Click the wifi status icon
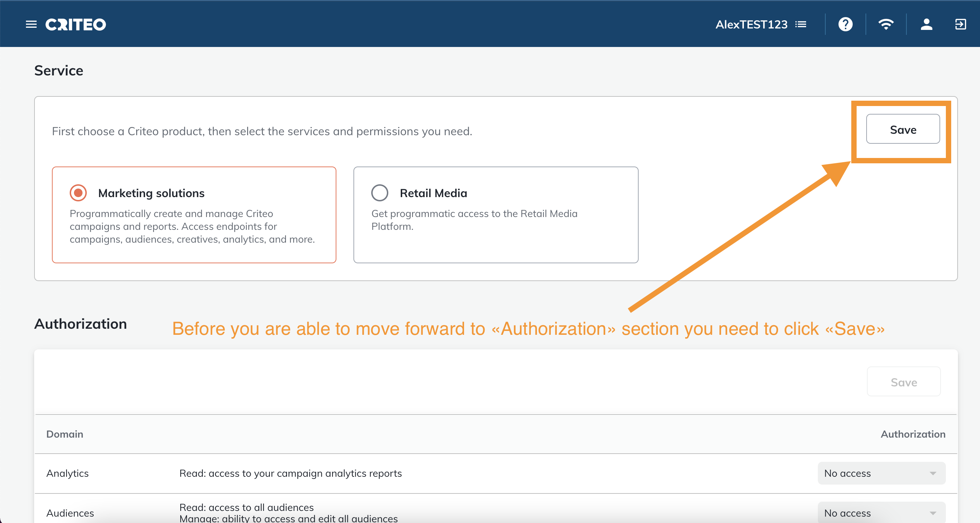The width and height of the screenshot is (980, 523). coord(886,24)
